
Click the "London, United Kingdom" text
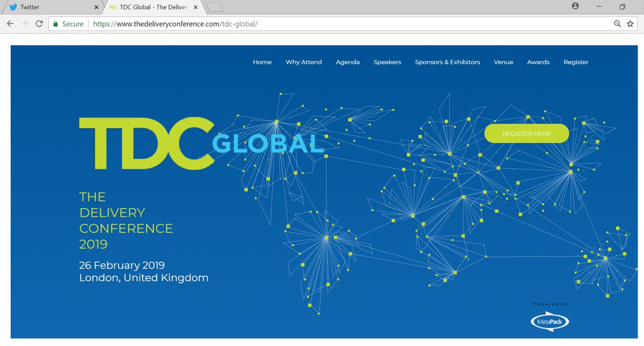pos(144,278)
